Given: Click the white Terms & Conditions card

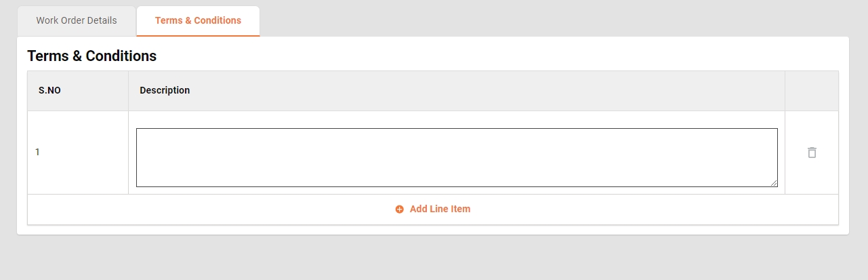Looking at the screenshot, I should coord(474,56).
